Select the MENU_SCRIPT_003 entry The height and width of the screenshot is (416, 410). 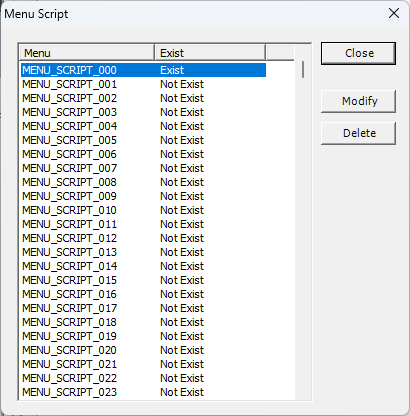[x=143, y=112]
